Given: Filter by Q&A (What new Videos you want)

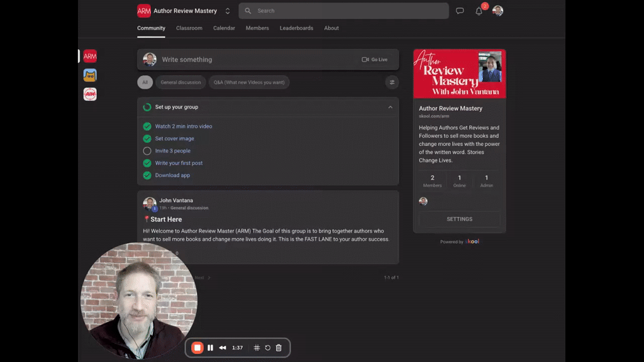Looking at the screenshot, I should pyautogui.click(x=249, y=82).
